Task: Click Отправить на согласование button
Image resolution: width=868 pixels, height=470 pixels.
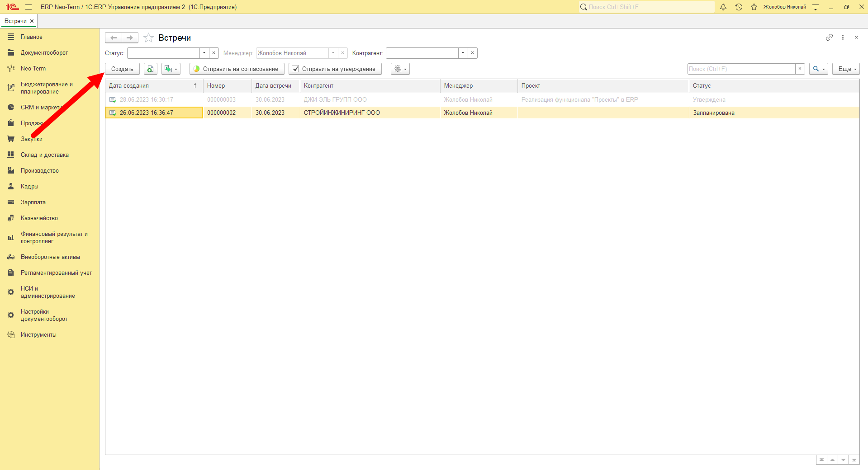Action: click(x=237, y=69)
